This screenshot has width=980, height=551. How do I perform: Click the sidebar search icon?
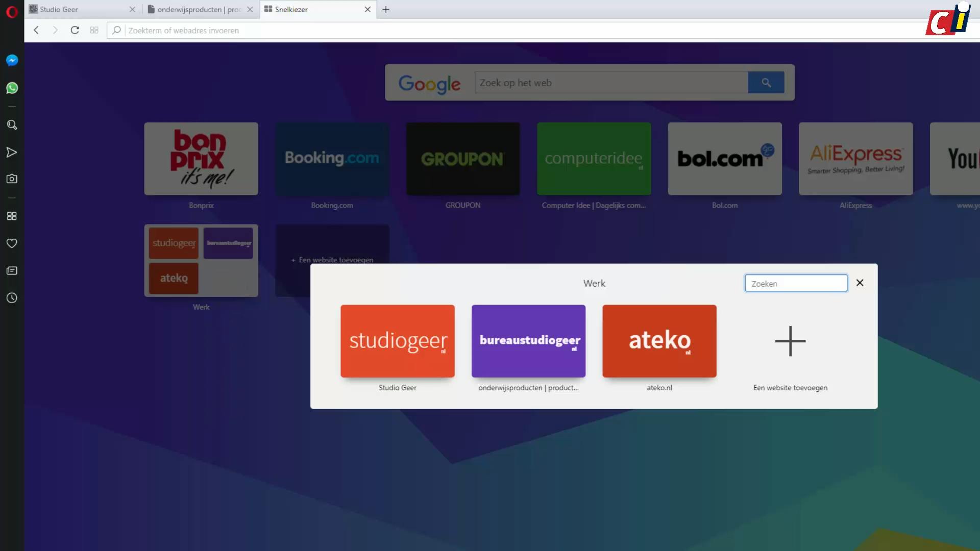pyautogui.click(x=12, y=125)
